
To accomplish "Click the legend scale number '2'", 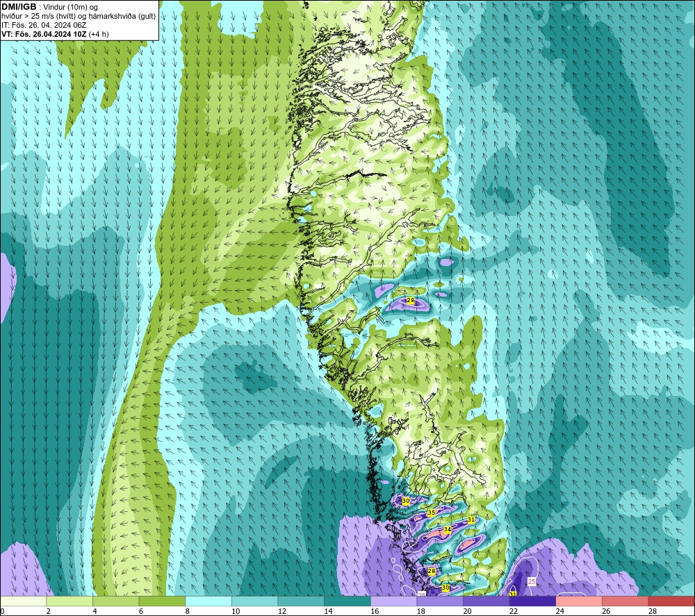I will pos(49,612).
